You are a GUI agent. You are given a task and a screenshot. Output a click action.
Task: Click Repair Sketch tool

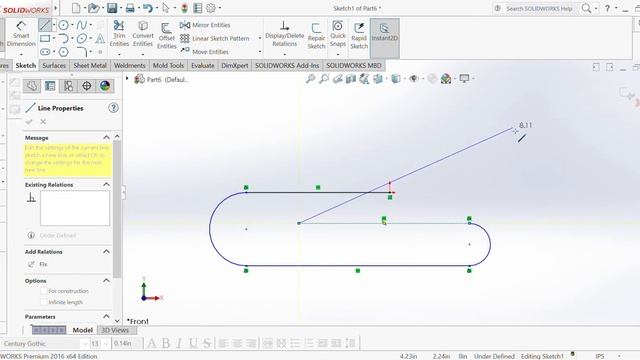pyautogui.click(x=316, y=36)
